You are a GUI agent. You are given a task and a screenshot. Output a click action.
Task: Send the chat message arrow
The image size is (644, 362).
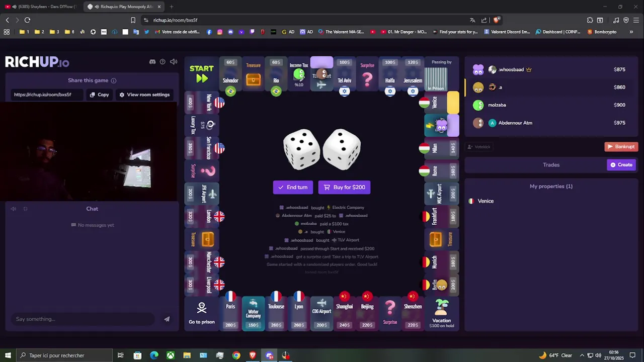point(167,319)
